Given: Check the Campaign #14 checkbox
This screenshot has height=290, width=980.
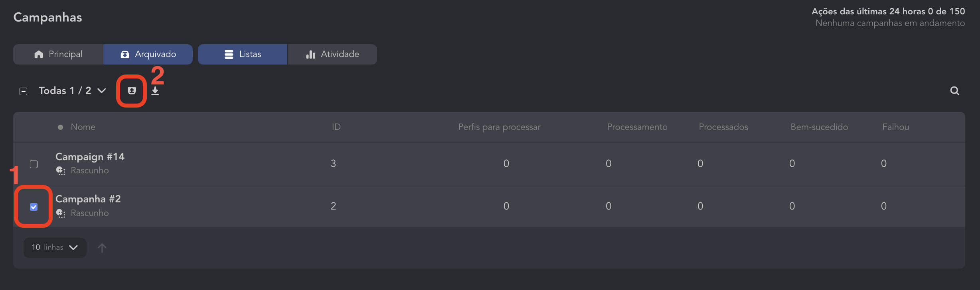Looking at the screenshot, I should click(x=34, y=164).
